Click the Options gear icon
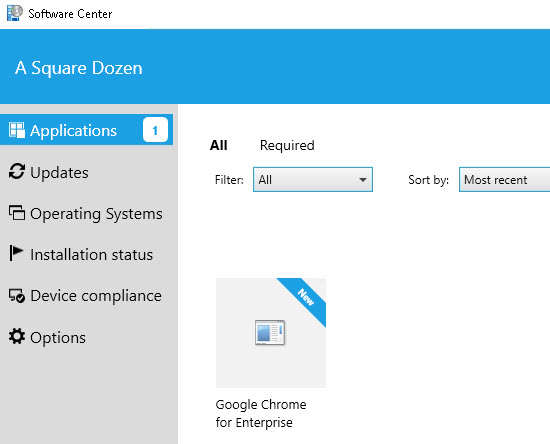This screenshot has height=444, width=550. (x=16, y=336)
